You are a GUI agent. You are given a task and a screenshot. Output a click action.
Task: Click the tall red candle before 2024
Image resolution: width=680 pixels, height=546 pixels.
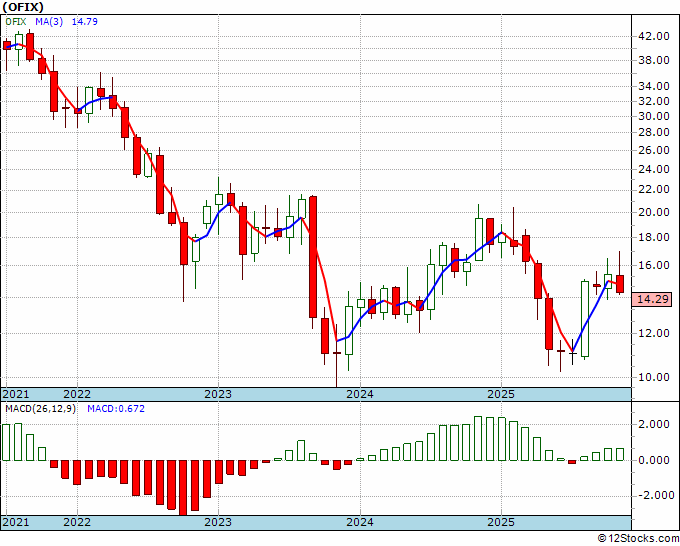(313, 257)
